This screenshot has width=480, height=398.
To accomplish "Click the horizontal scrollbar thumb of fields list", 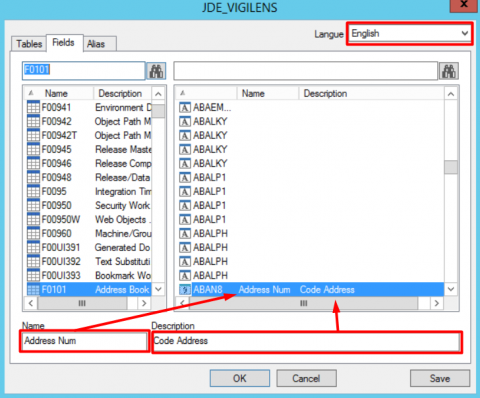I will (303, 303).
